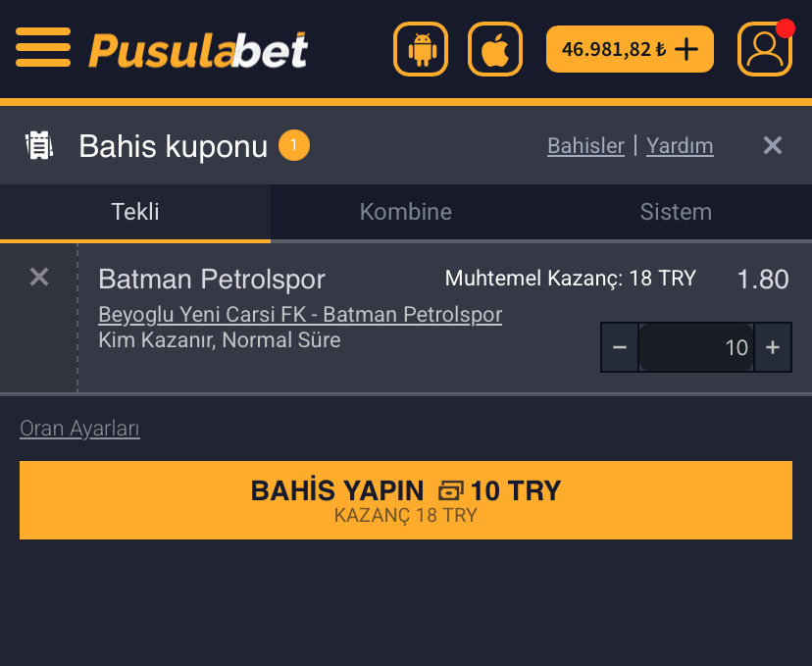
Task: Open the user profile icon
Action: (x=765, y=49)
